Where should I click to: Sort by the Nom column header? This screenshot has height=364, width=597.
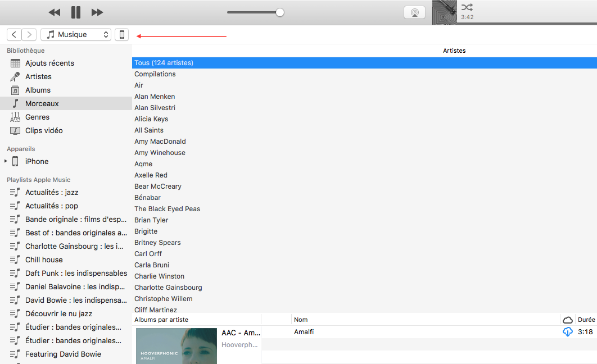(x=426, y=320)
